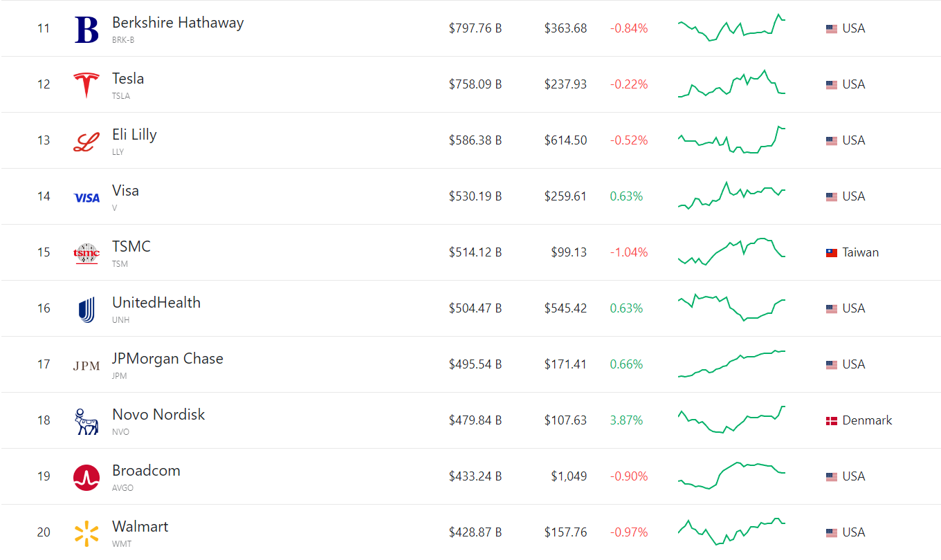Viewport: 941px width, 560px height.
Task: Click Tesla's 30-day price chart
Action: (x=731, y=84)
